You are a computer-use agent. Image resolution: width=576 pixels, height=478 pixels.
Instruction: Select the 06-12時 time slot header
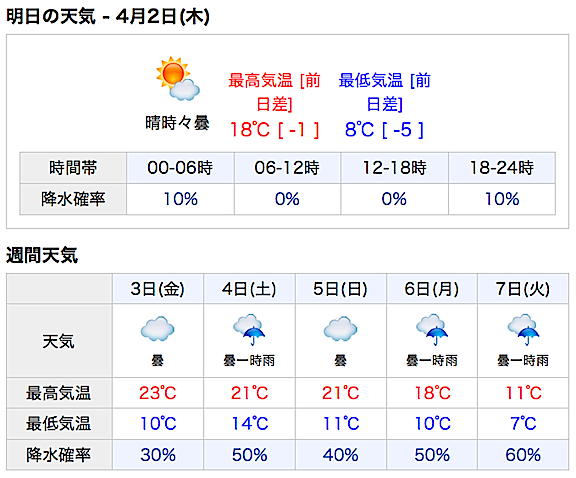287,168
